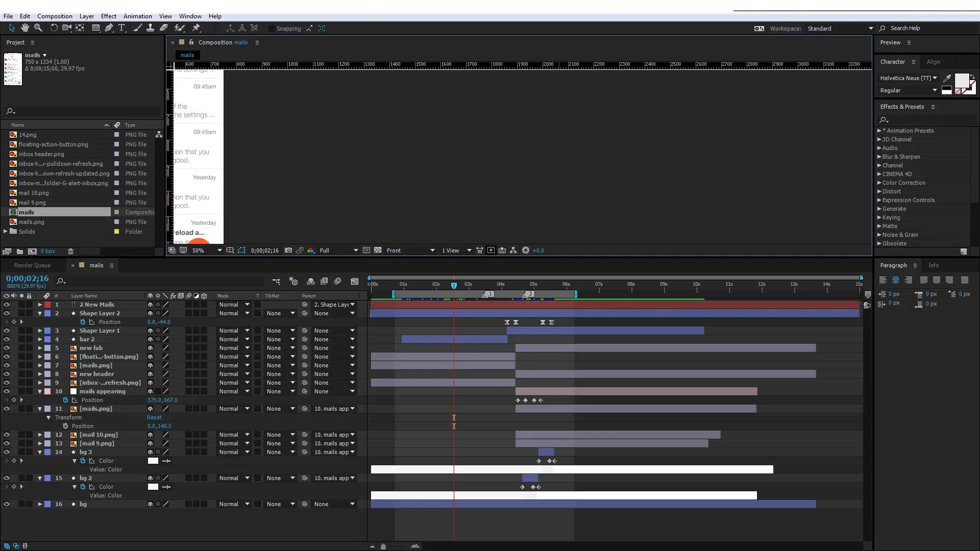
Task: Switch to the Render Queue tab
Action: coord(32,265)
